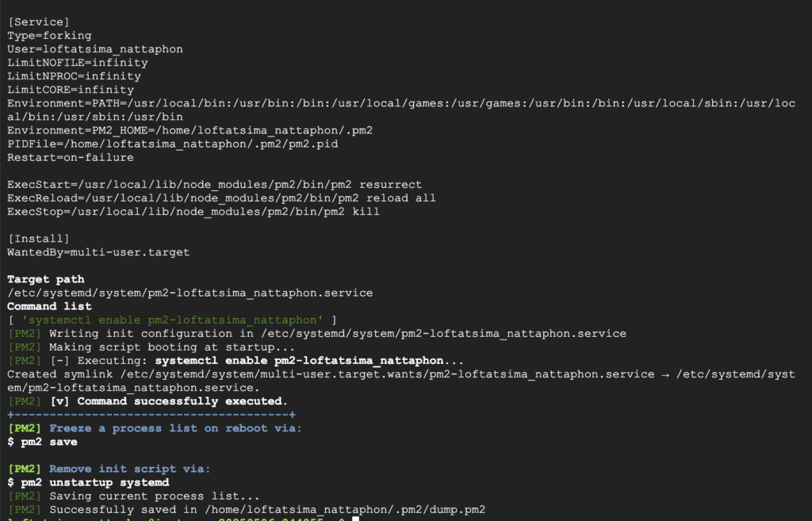812x521 pixels.
Task: Click the ExecStart pm2 resurrect line
Action: (214, 185)
